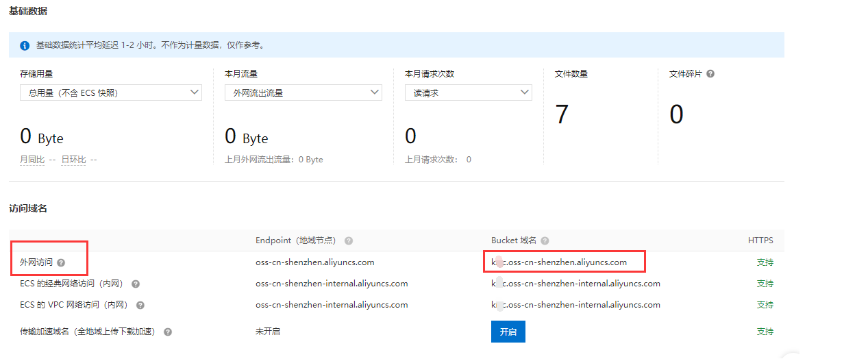This screenshot has height=359, width=868.
Task: Click the 外网访问 Bucket domain name
Action: click(559, 262)
